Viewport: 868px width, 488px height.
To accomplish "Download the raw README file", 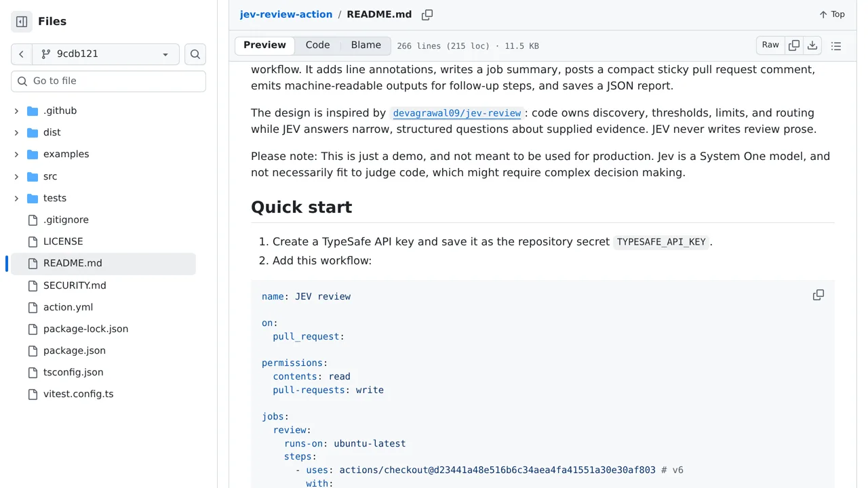I will coord(812,45).
